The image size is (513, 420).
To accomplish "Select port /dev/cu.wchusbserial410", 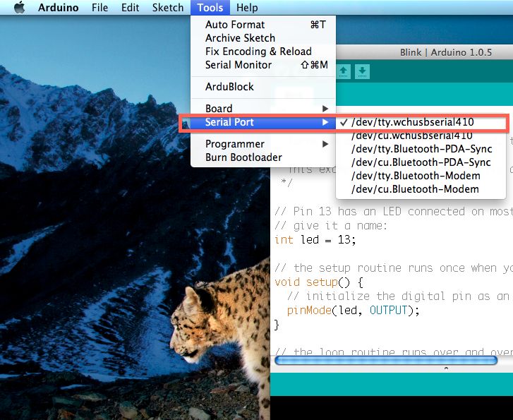I will 421,136.
